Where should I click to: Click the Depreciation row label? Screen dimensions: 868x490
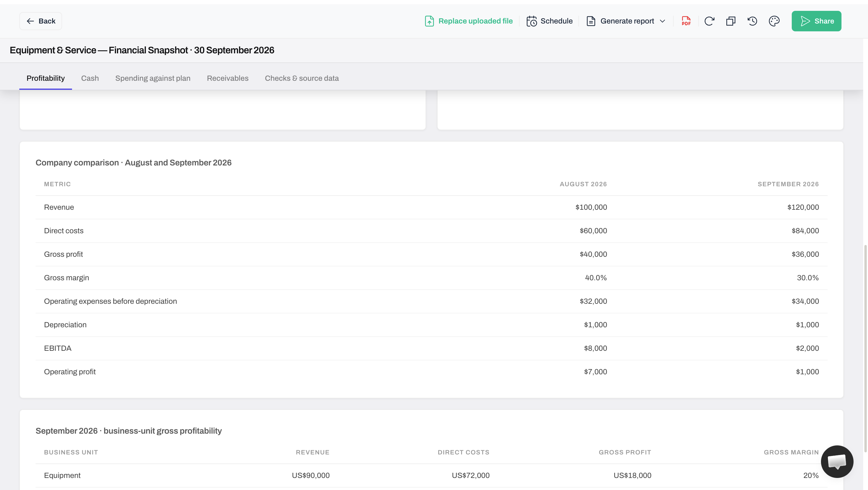click(x=65, y=325)
